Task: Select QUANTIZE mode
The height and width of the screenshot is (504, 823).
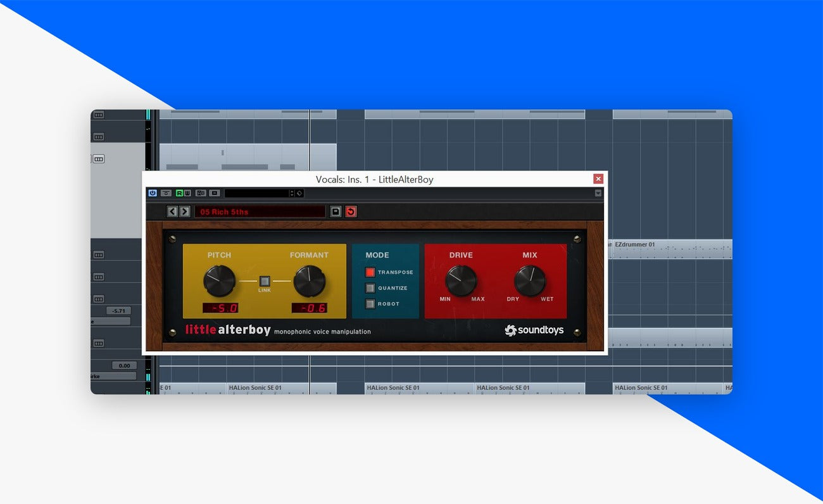Action: tap(370, 288)
